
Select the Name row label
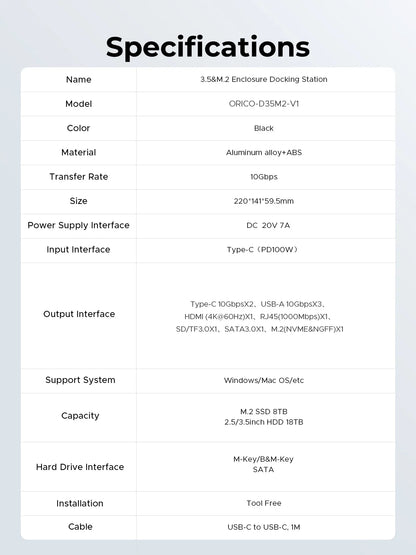79,80
